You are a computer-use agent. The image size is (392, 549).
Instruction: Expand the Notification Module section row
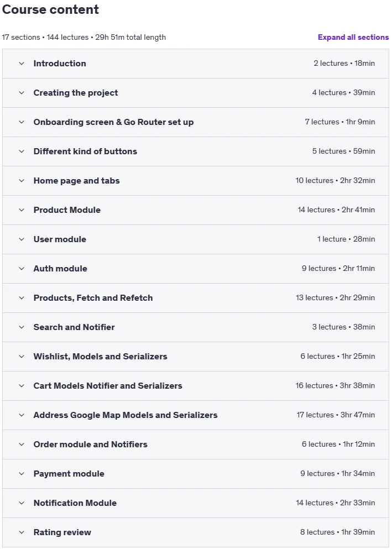pyautogui.click(x=196, y=503)
